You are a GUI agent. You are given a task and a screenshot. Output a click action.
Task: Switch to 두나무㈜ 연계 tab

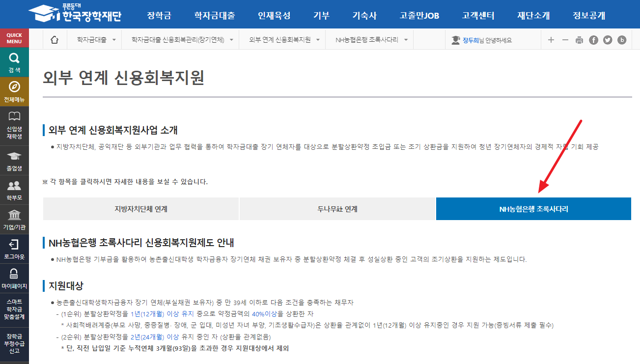[x=337, y=209]
